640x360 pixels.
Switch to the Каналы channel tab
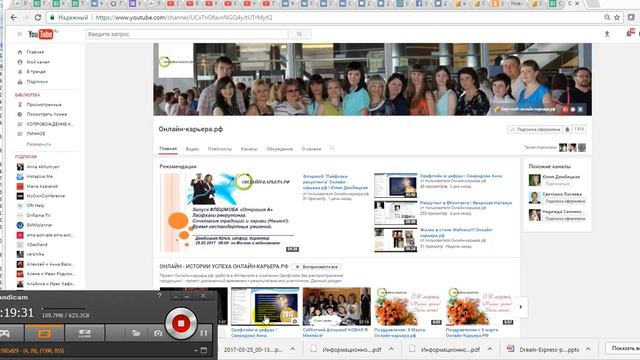point(249,149)
